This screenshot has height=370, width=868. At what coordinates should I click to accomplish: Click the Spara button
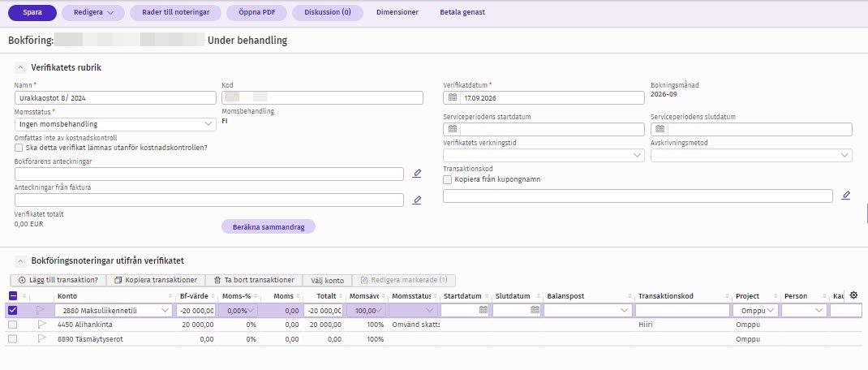point(32,12)
